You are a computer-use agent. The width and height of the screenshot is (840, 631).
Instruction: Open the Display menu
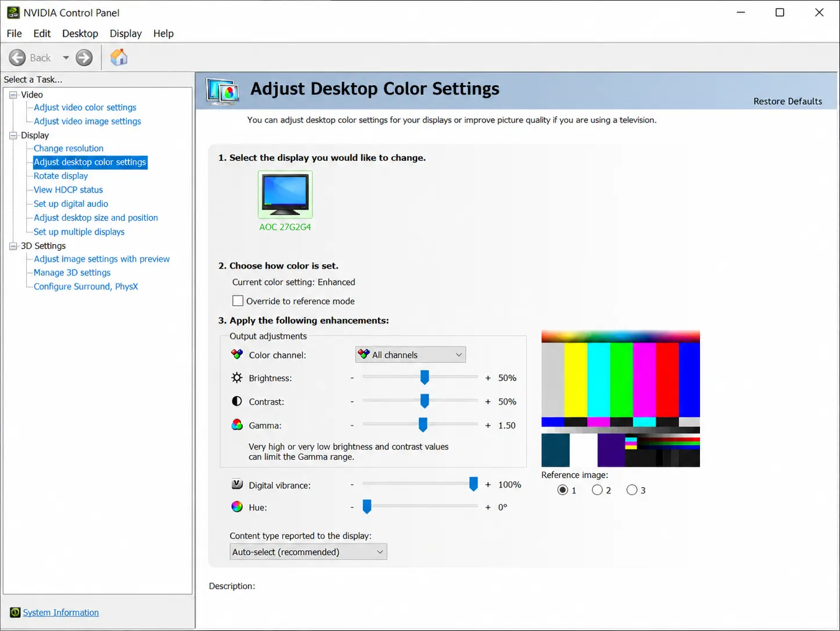click(x=125, y=33)
